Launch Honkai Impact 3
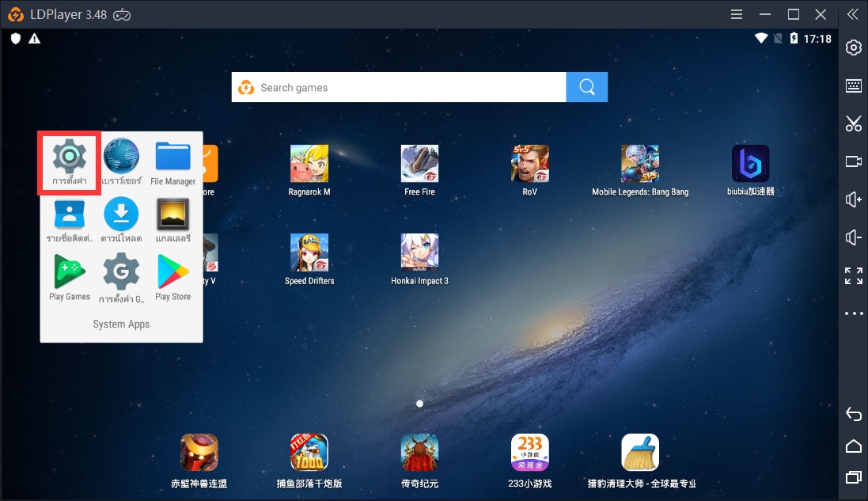Screen dimensions: 868x501 coord(419,252)
